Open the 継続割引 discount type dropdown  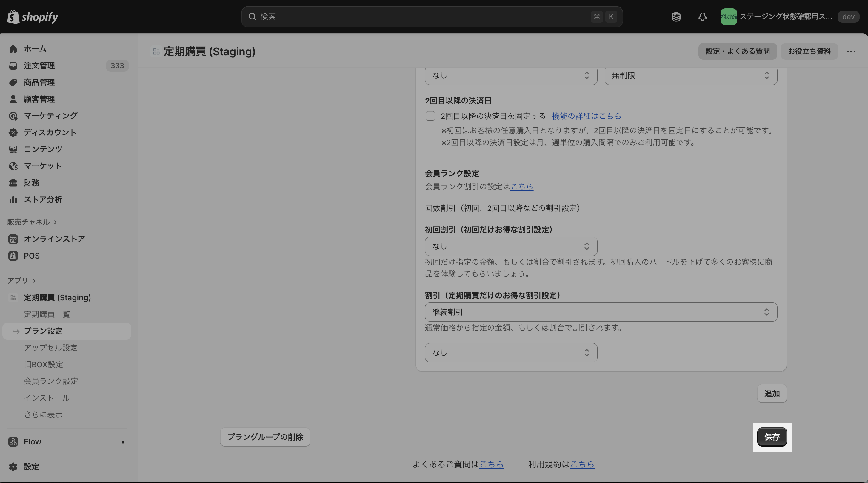pyautogui.click(x=601, y=312)
